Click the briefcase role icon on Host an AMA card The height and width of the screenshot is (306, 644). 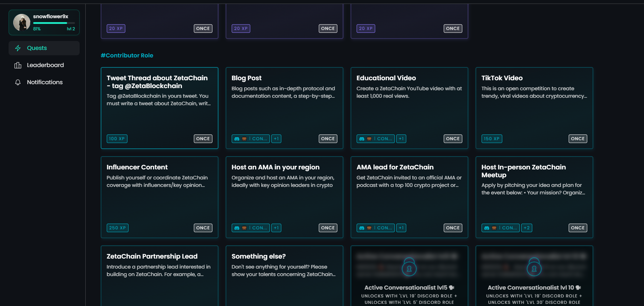coord(244,228)
